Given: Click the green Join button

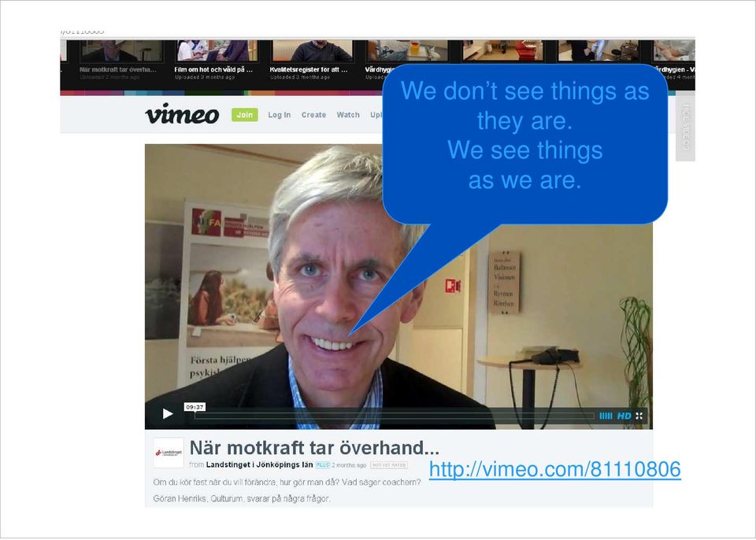Looking at the screenshot, I should [244, 115].
